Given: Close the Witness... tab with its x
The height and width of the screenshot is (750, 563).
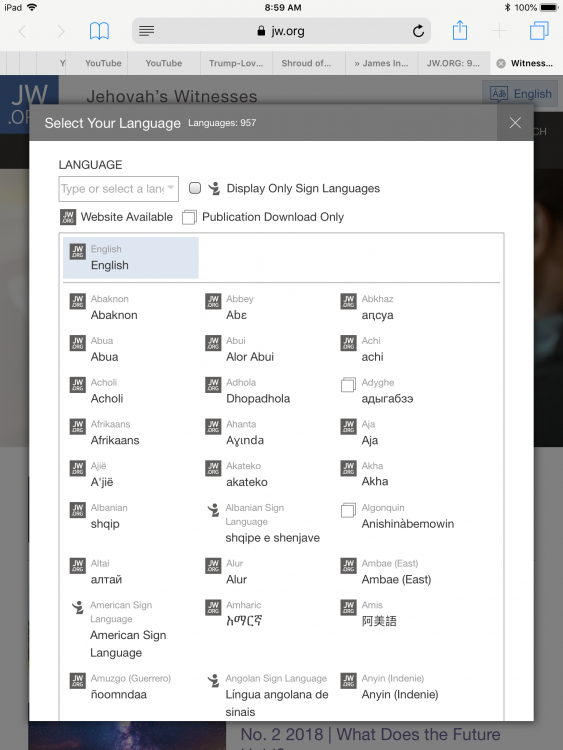Looking at the screenshot, I should (501, 63).
